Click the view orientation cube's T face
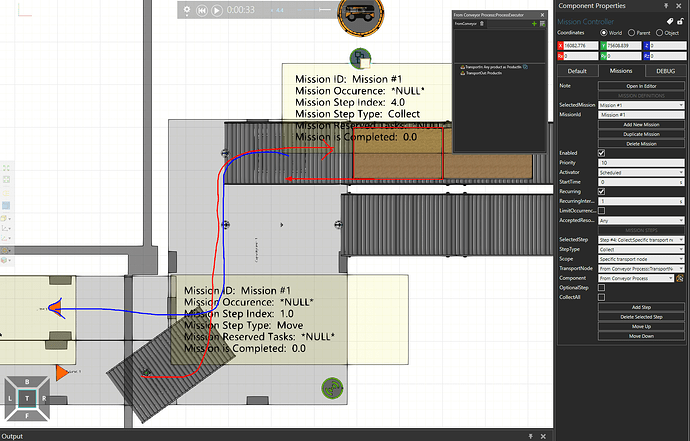The height and width of the screenshot is (441, 690). click(29, 398)
